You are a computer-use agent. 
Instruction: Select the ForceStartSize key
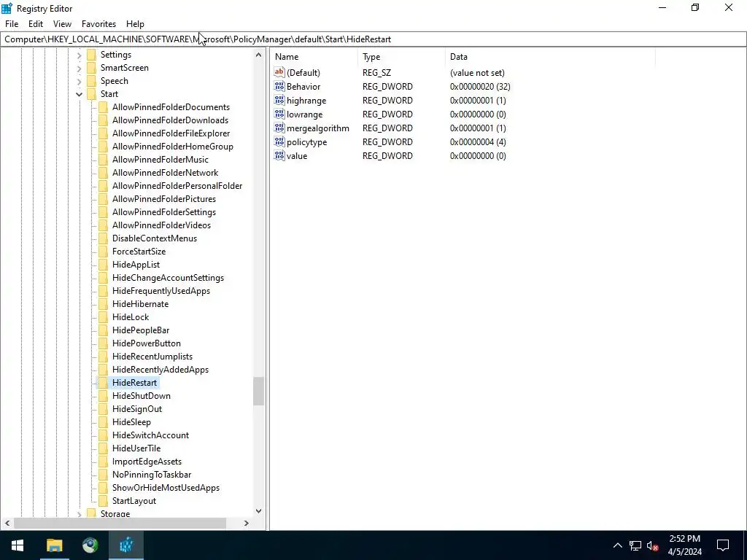coord(139,252)
